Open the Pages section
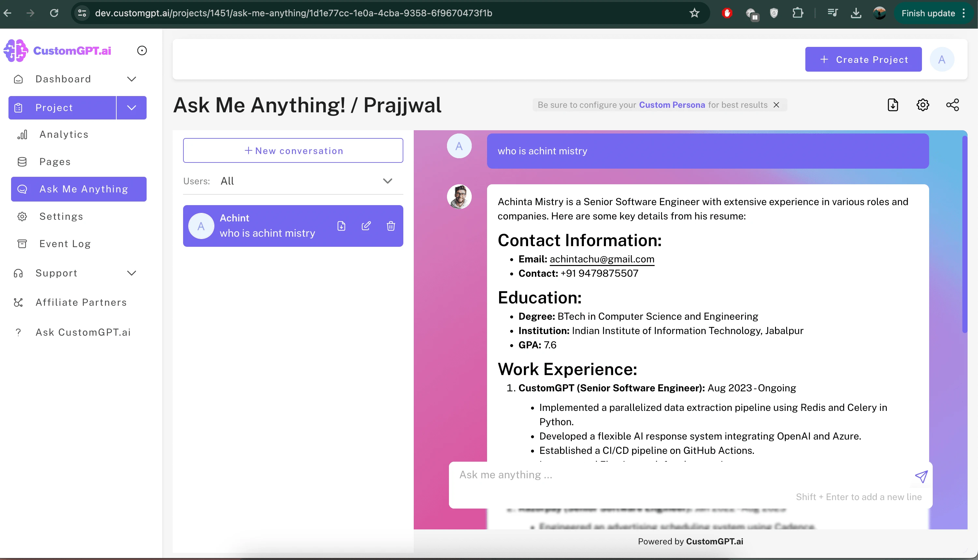The image size is (978, 560). tap(55, 162)
